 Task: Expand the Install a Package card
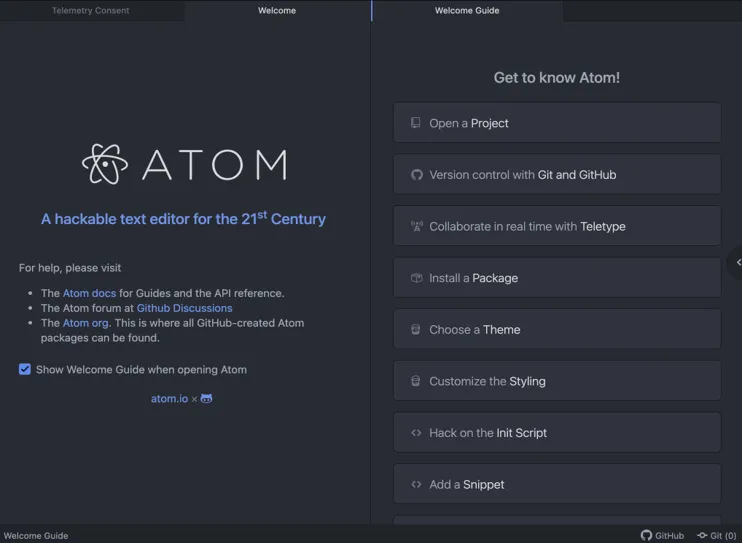[557, 278]
